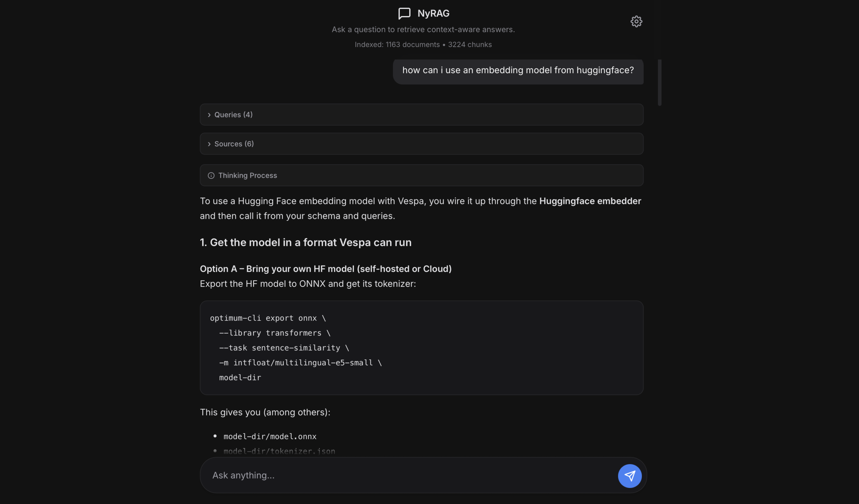
Task: Click the heading about Vespa model format
Action: tap(305, 243)
